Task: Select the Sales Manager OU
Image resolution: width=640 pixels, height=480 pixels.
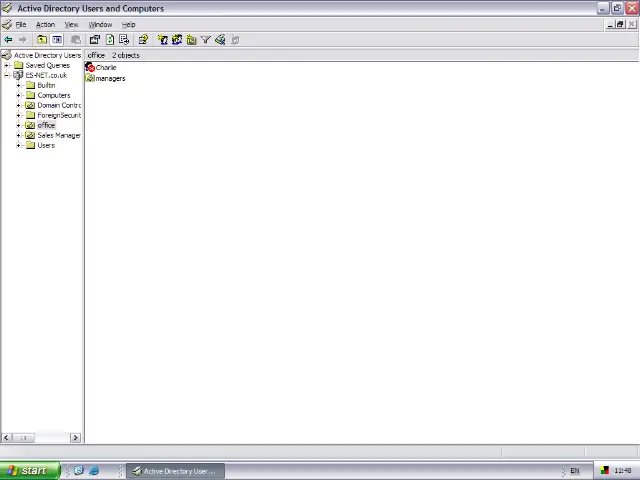Action: pos(59,135)
